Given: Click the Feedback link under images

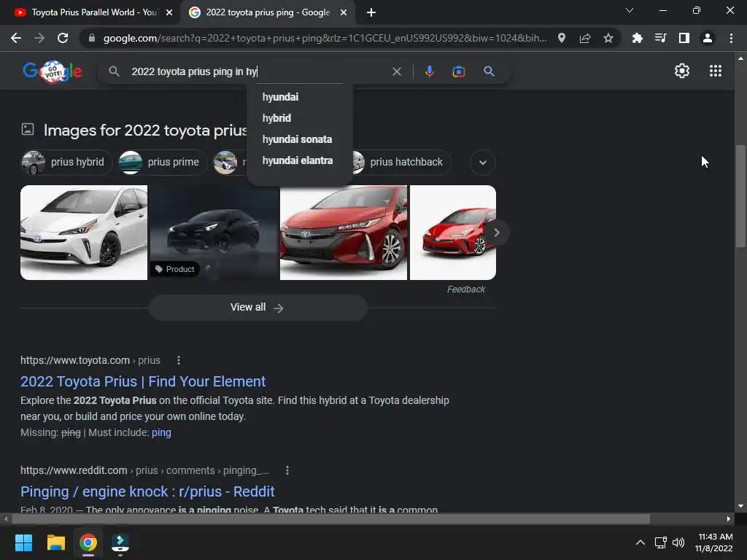Looking at the screenshot, I should pyautogui.click(x=465, y=289).
